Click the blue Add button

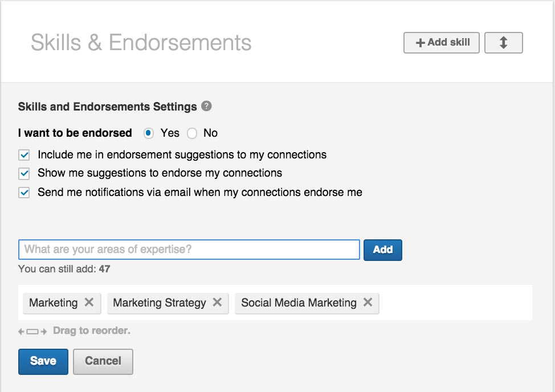(382, 250)
